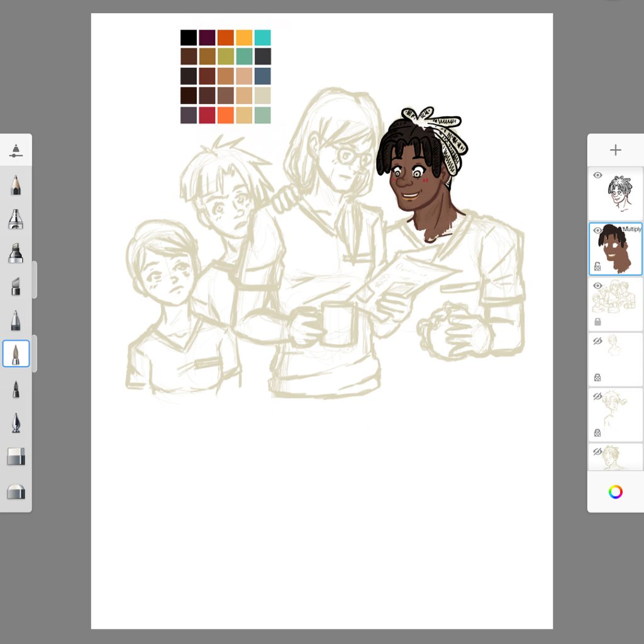The width and height of the screenshot is (644, 644).
Task: Toggle transparency lock on Multiply layer
Action: 597,267
